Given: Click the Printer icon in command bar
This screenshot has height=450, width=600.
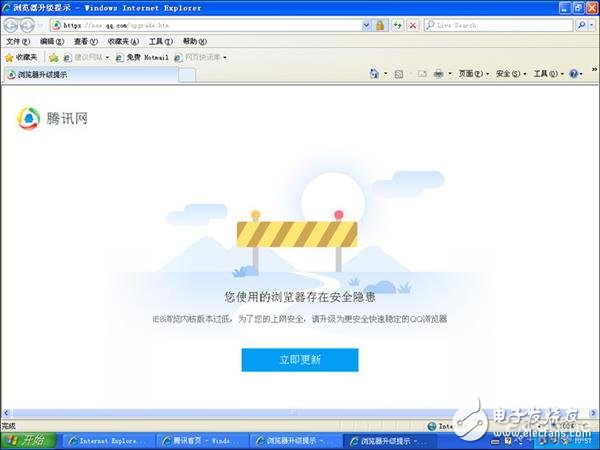Looking at the screenshot, I should (x=438, y=74).
